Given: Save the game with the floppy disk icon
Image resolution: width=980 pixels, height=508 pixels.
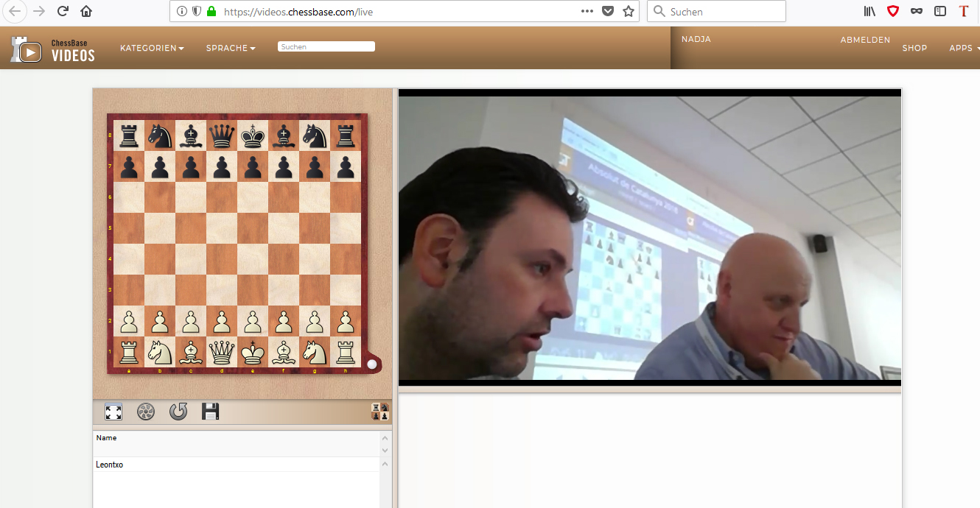Looking at the screenshot, I should [x=211, y=412].
